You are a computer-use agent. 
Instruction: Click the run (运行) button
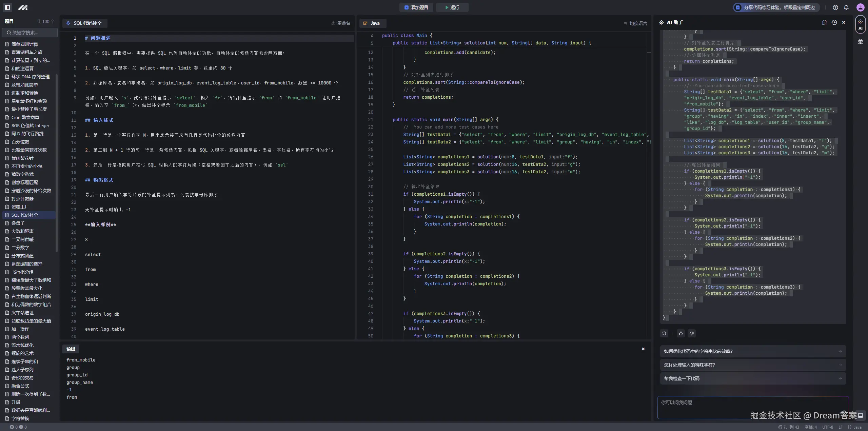[x=452, y=7]
